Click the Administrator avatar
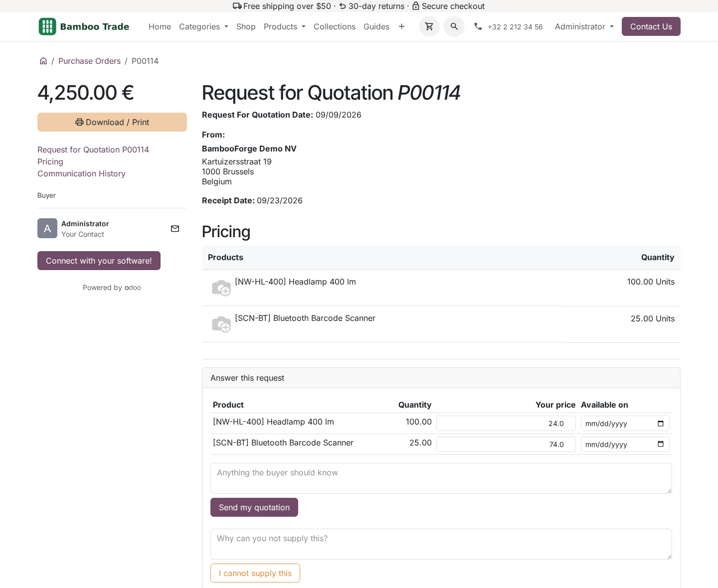The height and width of the screenshot is (588, 718). (x=47, y=228)
